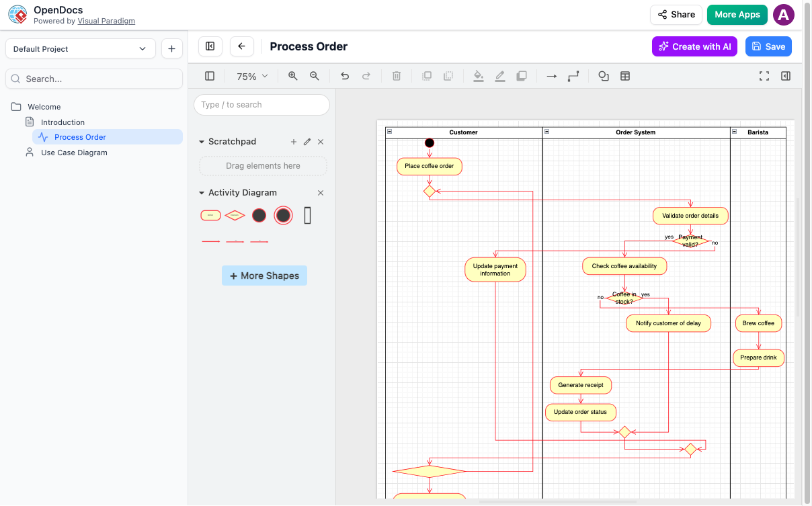
Task: Select the Line Color tool
Action: (x=499, y=76)
